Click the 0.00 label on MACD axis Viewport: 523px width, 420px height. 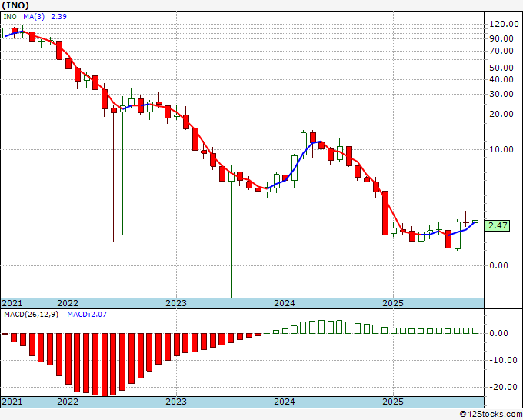coord(498,333)
